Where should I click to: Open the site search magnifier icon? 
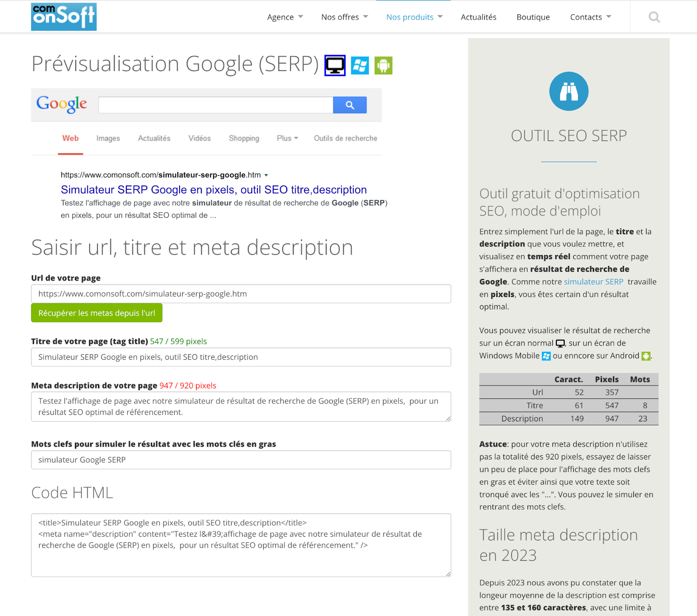pyautogui.click(x=654, y=17)
